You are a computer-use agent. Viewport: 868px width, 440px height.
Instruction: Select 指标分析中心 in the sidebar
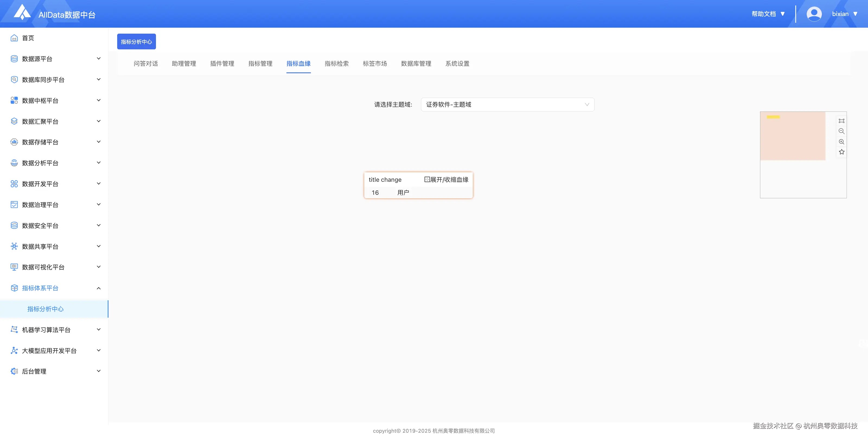(x=46, y=309)
